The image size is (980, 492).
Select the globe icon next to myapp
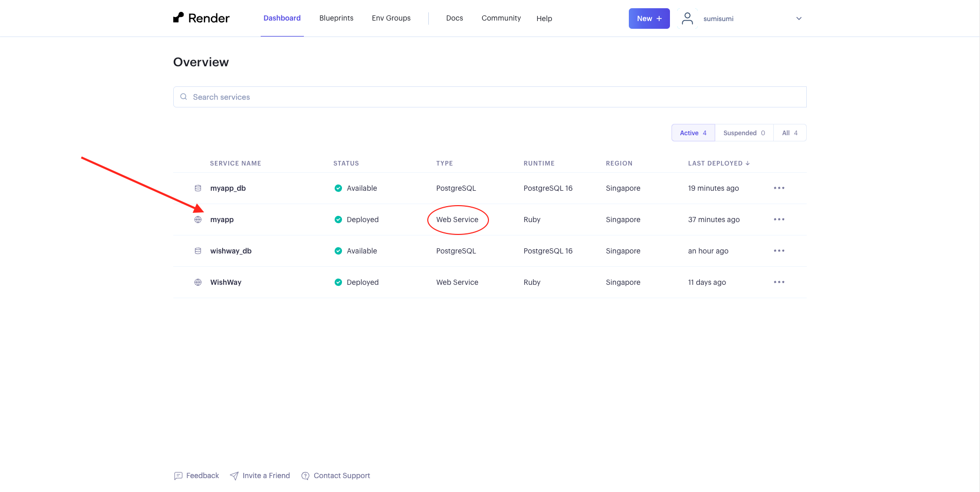198,220
